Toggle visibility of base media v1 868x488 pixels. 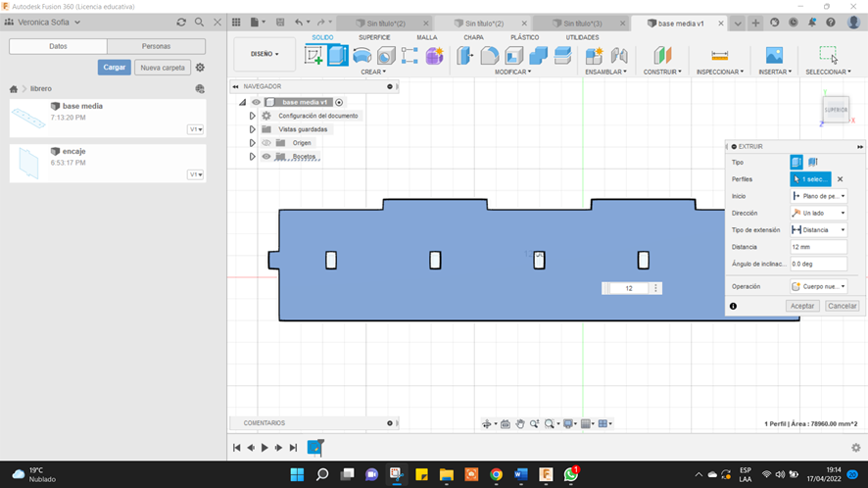coord(256,102)
